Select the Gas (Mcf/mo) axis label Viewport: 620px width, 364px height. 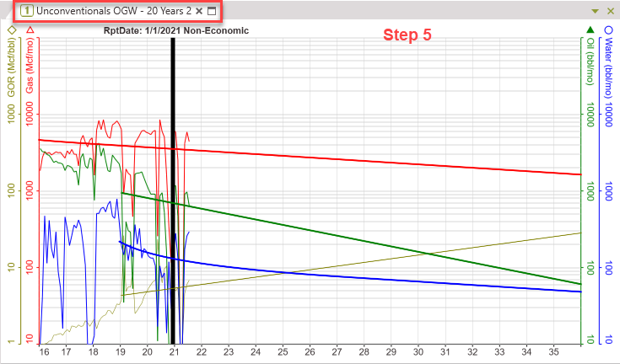pos(30,66)
